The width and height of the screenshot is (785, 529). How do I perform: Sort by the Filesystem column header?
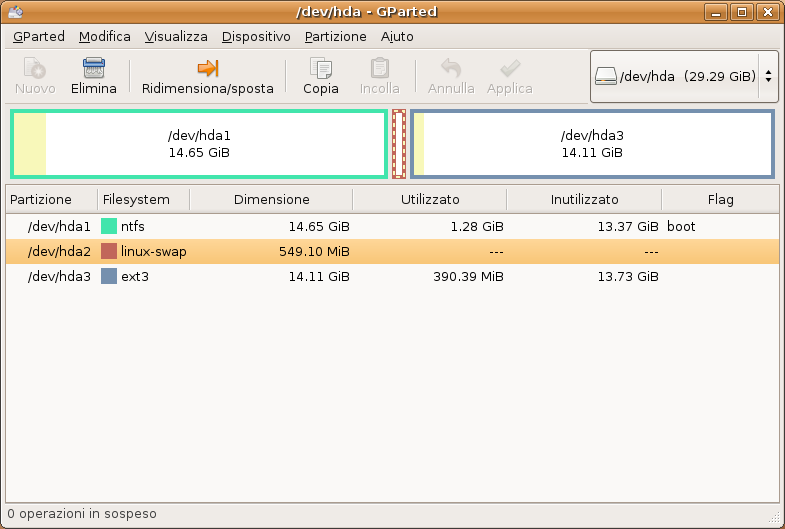(x=136, y=199)
